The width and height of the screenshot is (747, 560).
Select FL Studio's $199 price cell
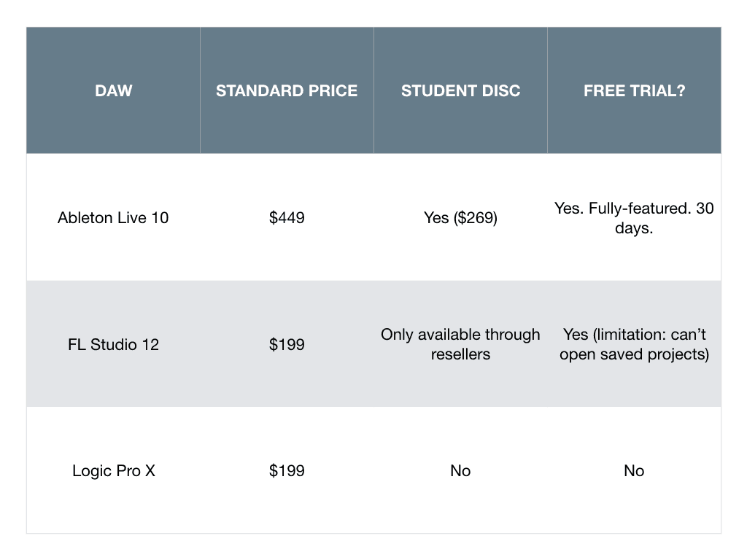tap(287, 344)
